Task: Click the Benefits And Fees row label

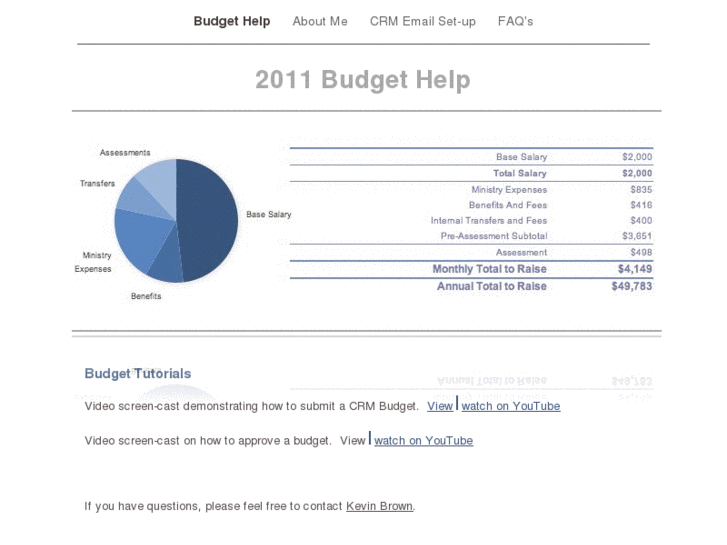Action: [508, 205]
